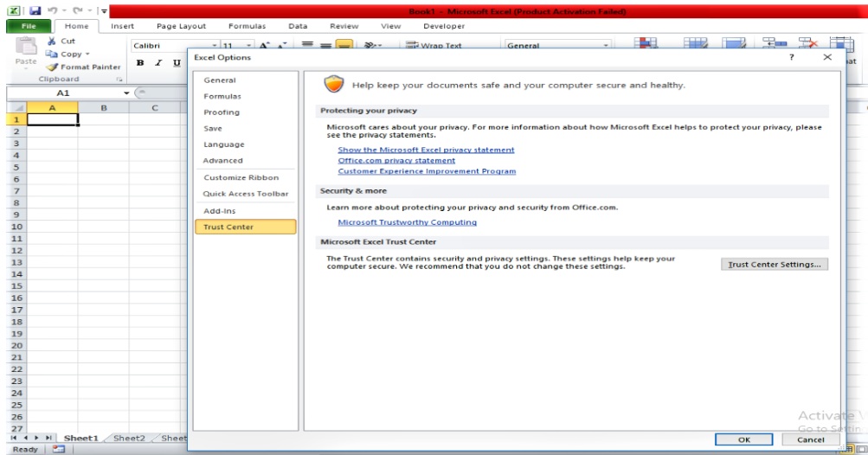Screen dimensions: 868x455
Task: Click the Format cells icon in ribbon
Action: (x=841, y=43)
